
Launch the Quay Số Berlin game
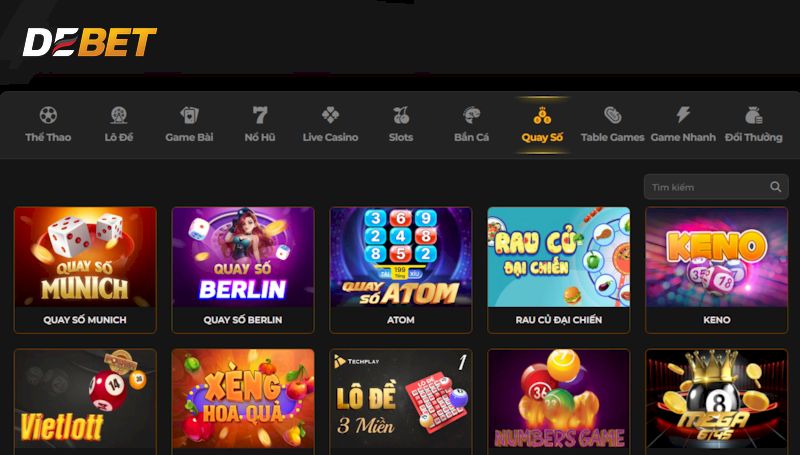tap(243, 270)
